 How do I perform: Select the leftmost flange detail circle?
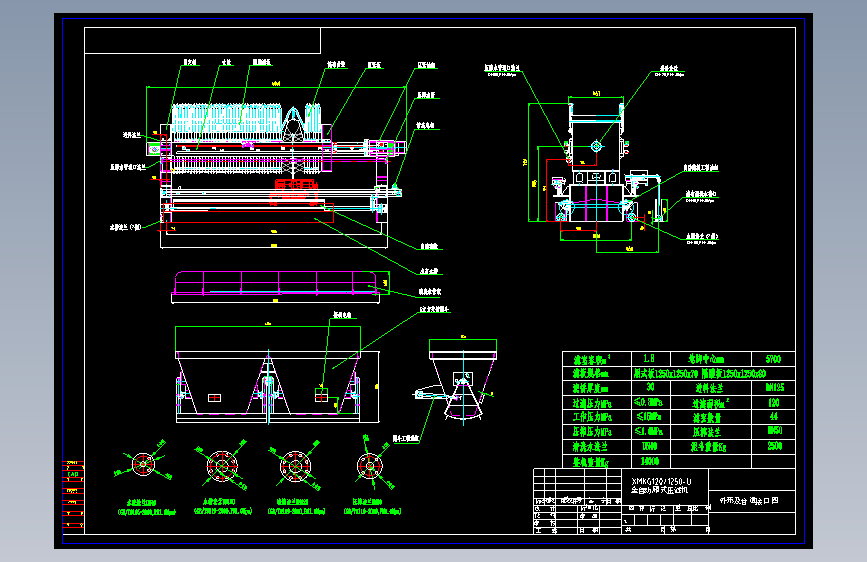143,464
